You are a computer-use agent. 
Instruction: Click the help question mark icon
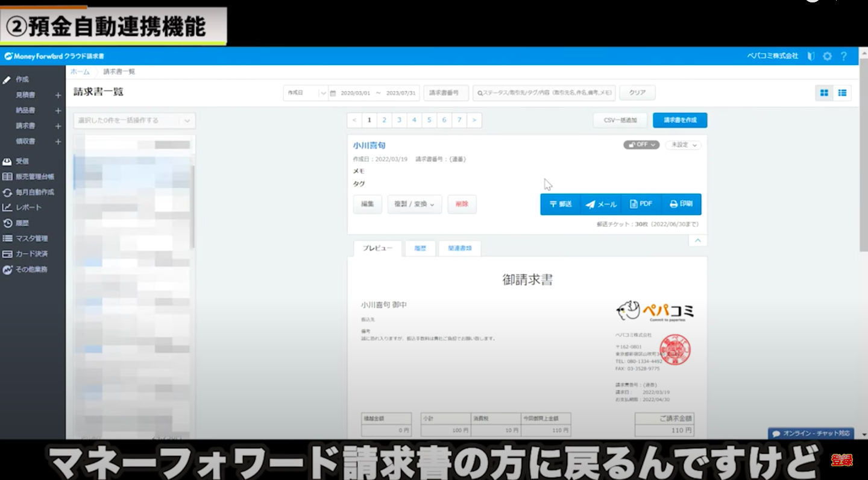843,56
